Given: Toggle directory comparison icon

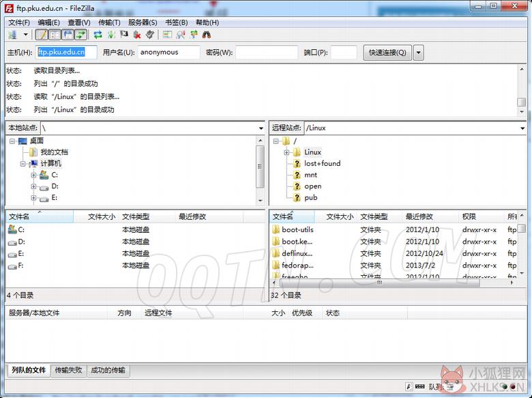Looking at the screenshot, I should (181, 35).
